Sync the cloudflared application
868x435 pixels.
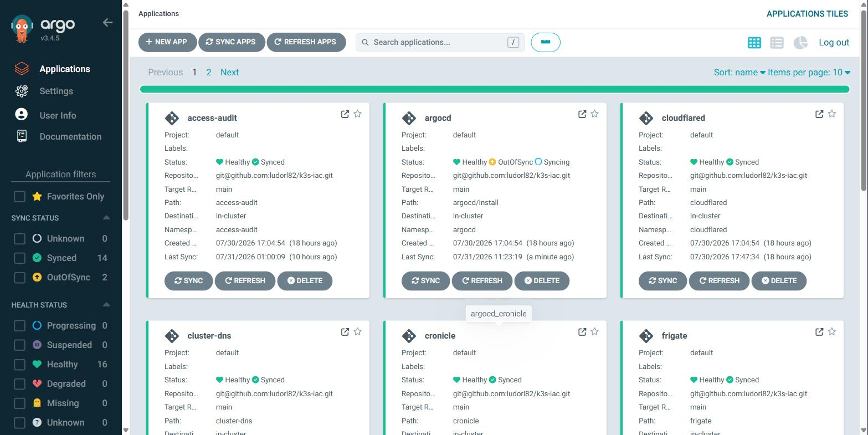[662, 281]
